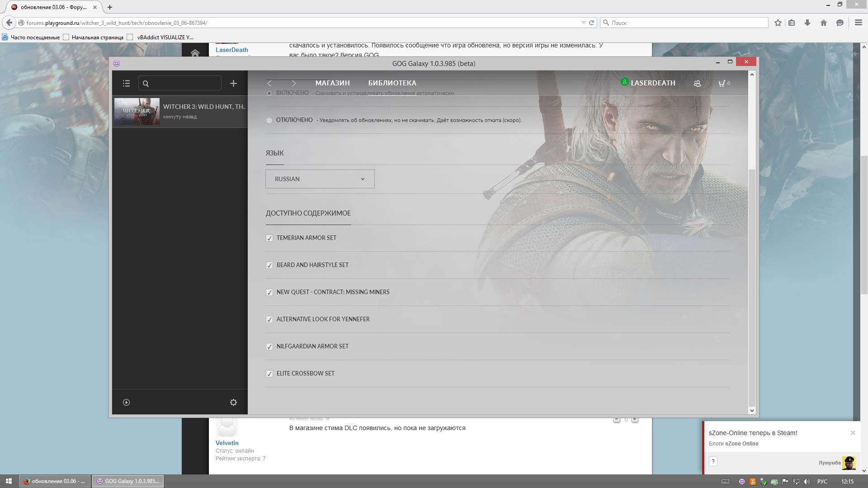Switch to the БИБЛИОТЕКА tab
The height and width of the screenshot is (488, 868).
tap(392, 83)
